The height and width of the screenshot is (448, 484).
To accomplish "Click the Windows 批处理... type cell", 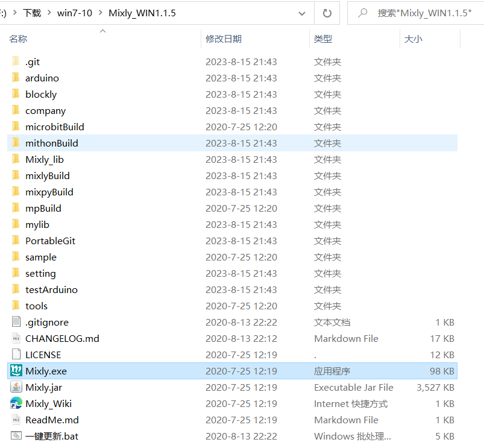I will 353,436.
